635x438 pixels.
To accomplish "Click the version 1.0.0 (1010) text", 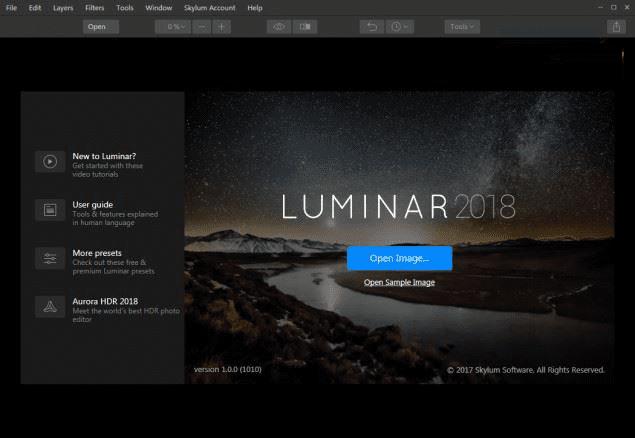I will 228,369.
